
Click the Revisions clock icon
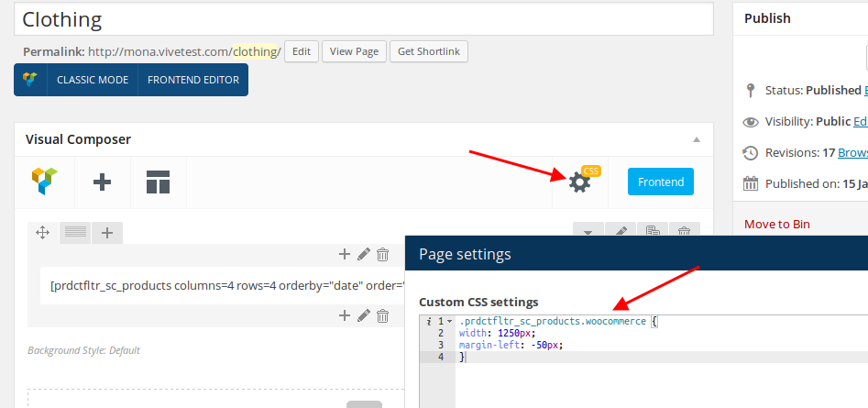tap(750, 153)
